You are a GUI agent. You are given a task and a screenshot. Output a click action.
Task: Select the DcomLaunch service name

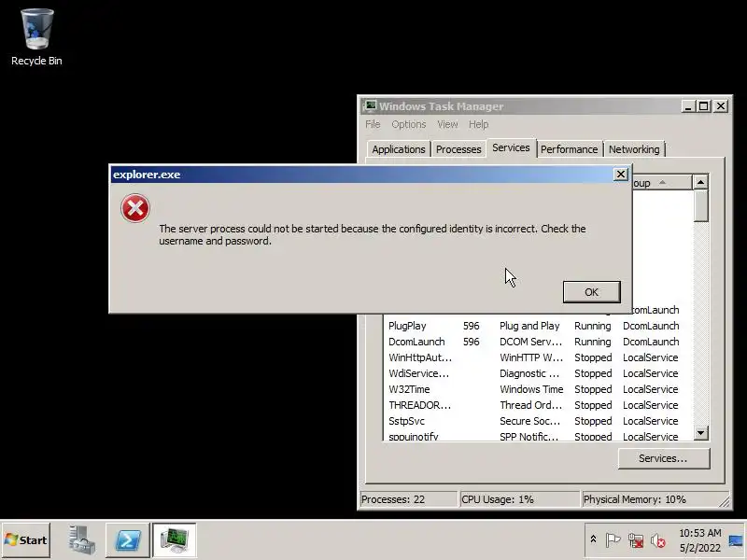click(x=416, y=342)
